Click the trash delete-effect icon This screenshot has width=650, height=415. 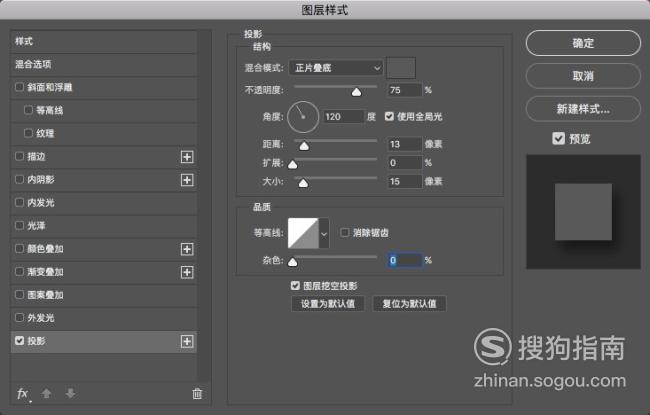[197, 393]
